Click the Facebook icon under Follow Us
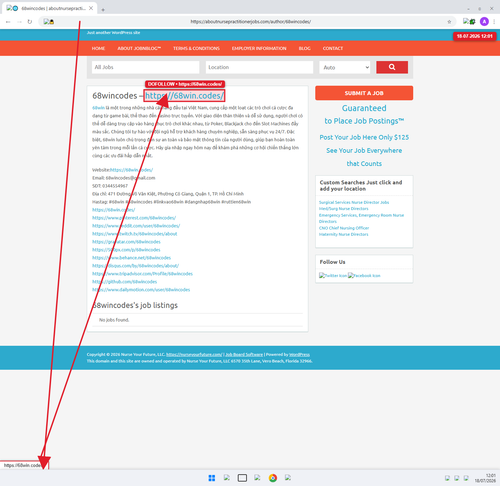This screenshot has width=500, height=486. (x=364, y=276)
